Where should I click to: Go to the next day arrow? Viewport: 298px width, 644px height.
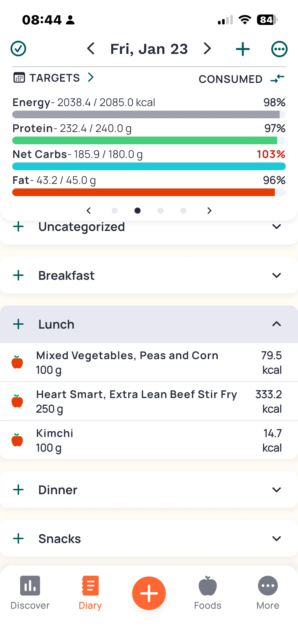coord(207,49)
